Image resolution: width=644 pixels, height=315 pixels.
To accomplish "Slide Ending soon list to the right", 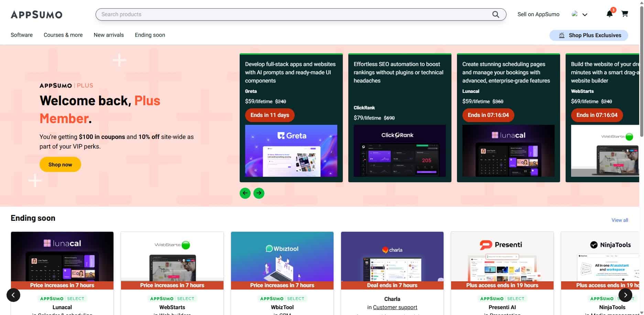I will pos(625,295).
